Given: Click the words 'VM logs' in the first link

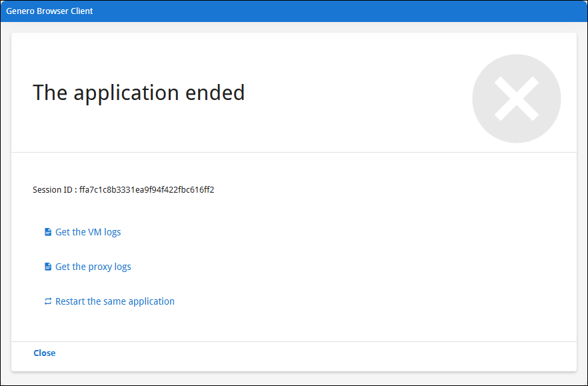Looking at the screenshot, I should point(105,232).
